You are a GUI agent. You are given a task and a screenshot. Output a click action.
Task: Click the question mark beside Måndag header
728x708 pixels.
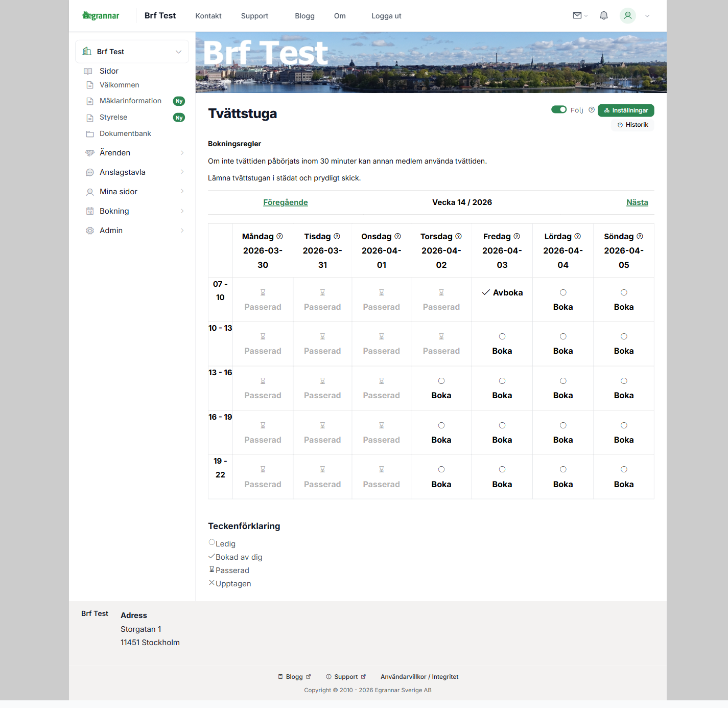point(279,236)
